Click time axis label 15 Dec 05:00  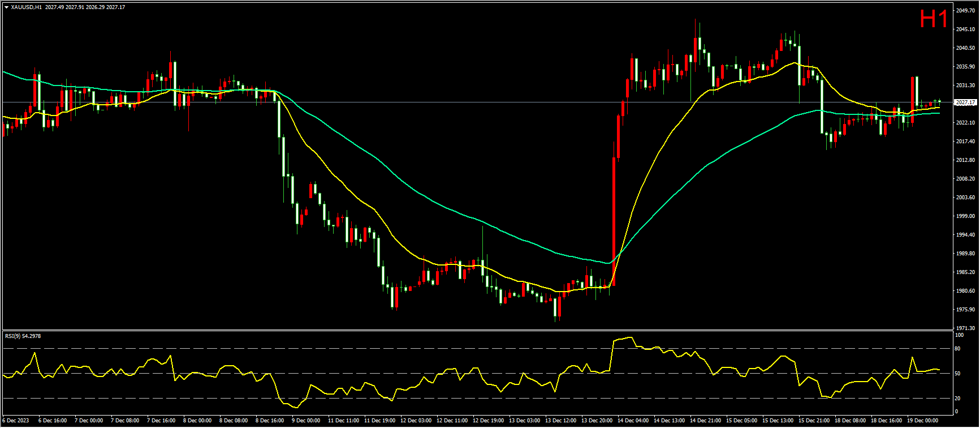[741, 421]
